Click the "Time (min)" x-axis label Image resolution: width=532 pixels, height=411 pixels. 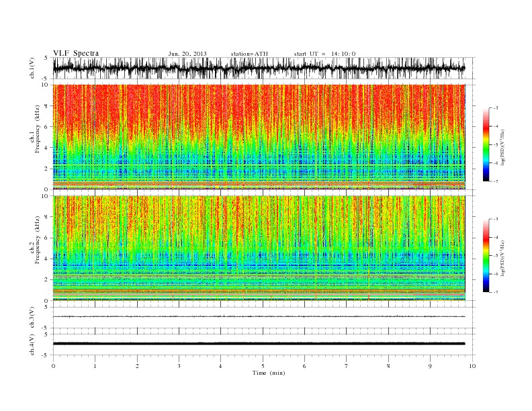coord(269,373)
